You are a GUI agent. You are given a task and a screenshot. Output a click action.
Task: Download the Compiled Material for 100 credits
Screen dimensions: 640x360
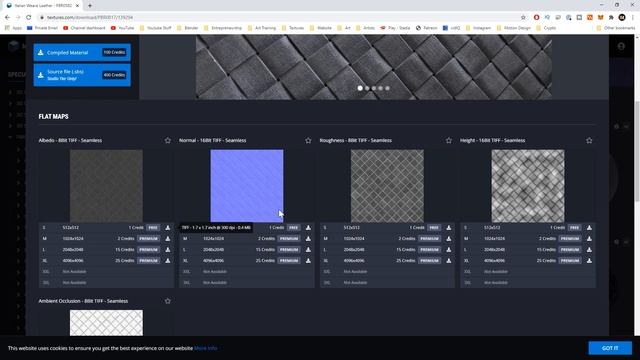pyautogui.click(x=82, y=53)
